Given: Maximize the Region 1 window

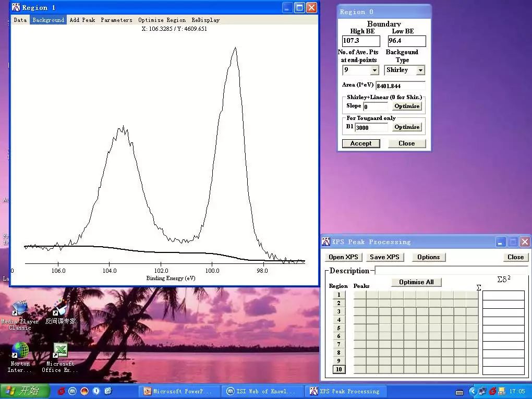Looking at the screenshot, I should click(x=299, y=7).
